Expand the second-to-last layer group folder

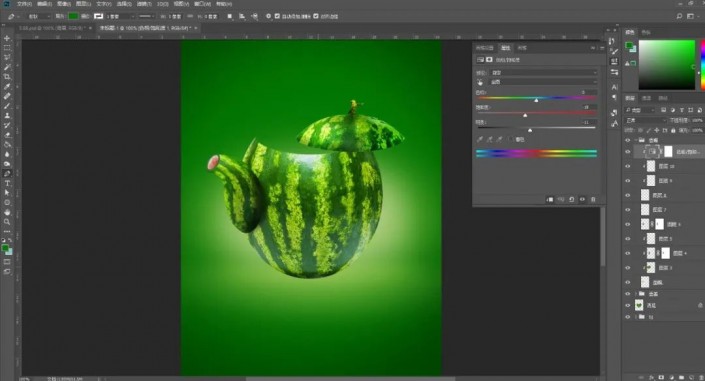[x=636, y=294]
